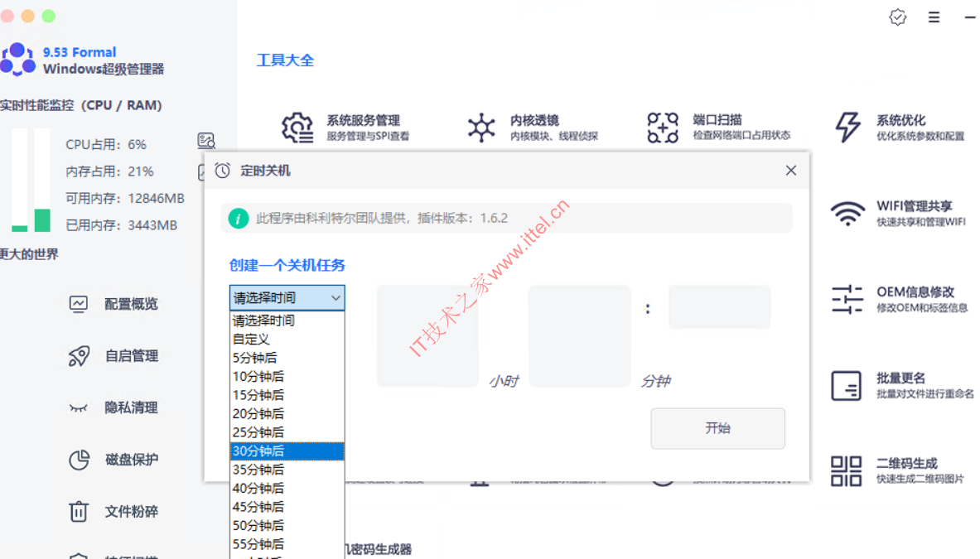Click the 二维码生成 QR code icon
Image resolution: width=980 pixels, height=559 pixels.
847,470
